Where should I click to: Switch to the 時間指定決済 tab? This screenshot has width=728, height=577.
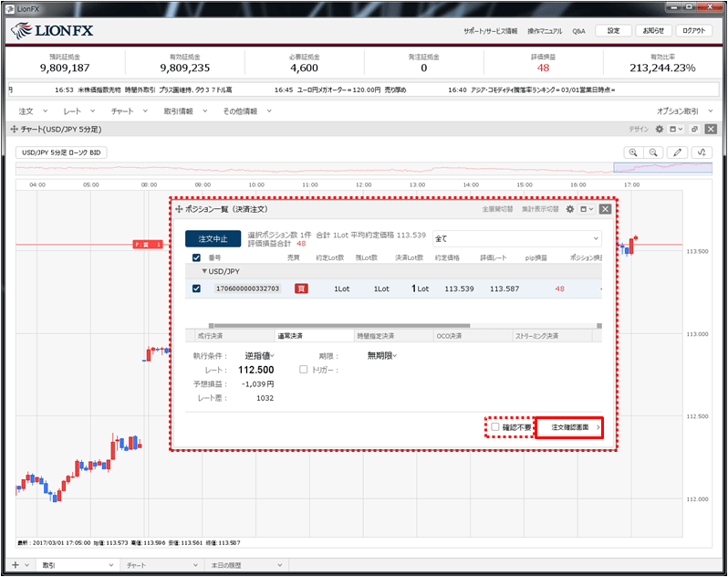pos(394,336)
